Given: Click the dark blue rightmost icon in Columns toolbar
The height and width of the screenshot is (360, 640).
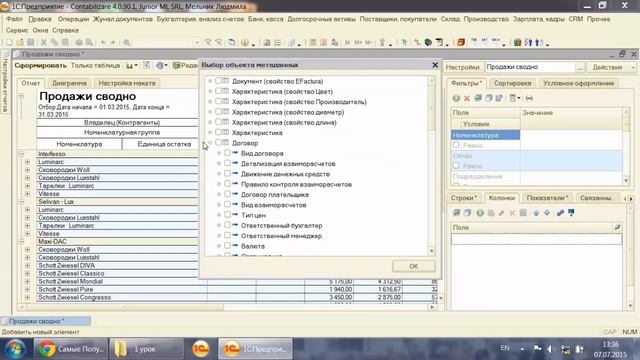Looking at the screenshot, I should [x=571, y=213].
